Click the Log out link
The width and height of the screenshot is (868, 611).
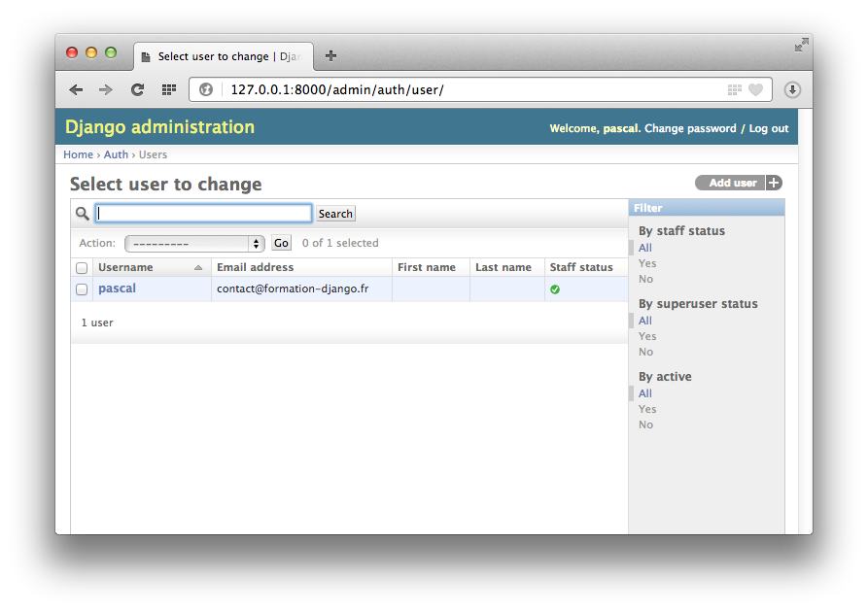coord(769,128)
